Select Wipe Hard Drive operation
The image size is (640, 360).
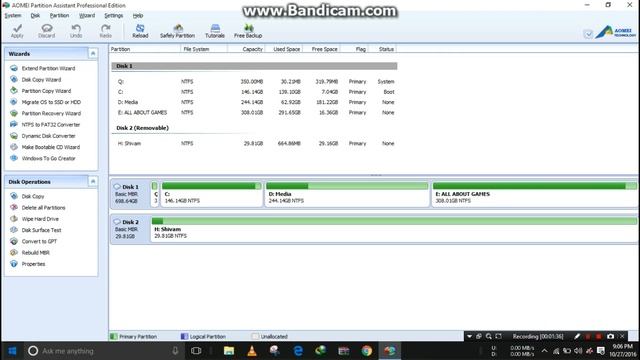pyautogui.click(x=40, y=219)
